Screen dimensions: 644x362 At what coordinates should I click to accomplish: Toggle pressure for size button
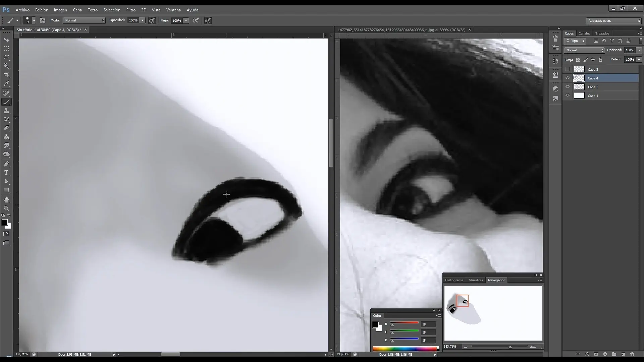[x=208, y=20]
